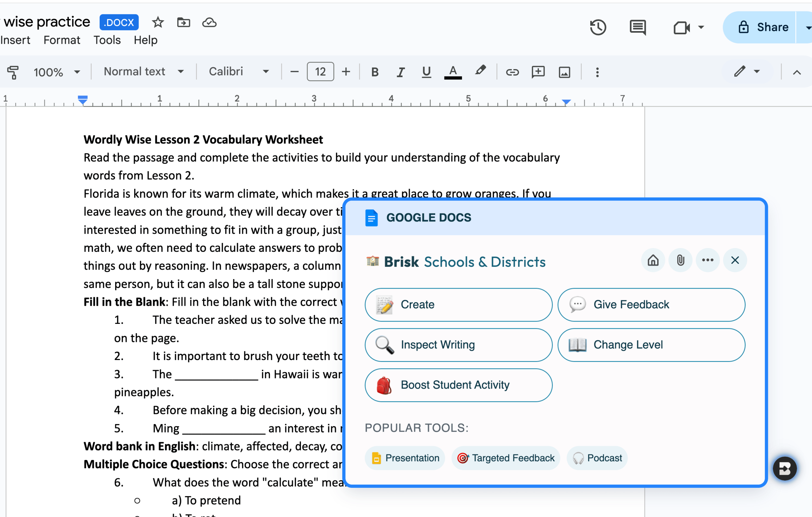This screenshot has height=517, width=812.
Task: Click the insert link icon
Action: click(512, 72)
